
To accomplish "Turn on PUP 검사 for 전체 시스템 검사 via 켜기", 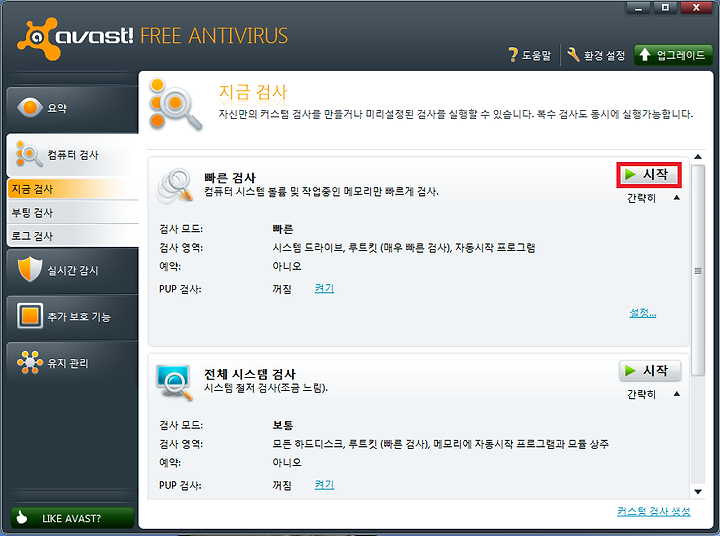I will point(324,485).
